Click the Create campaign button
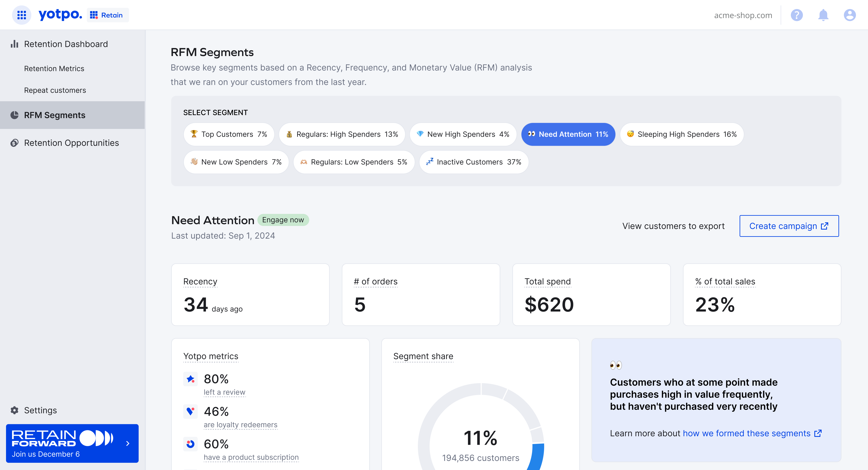The image size is (868, 470). click(789, 226)
